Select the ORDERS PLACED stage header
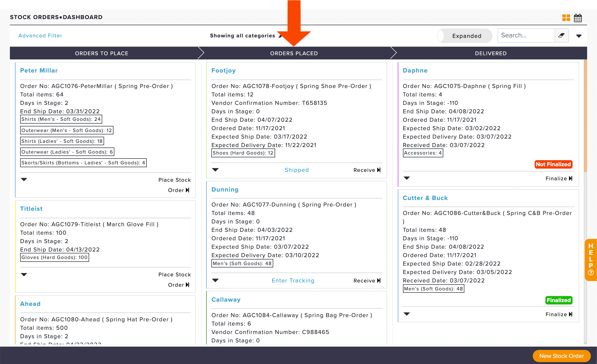This screenshot has width=597, height=364. coord(294,53)
